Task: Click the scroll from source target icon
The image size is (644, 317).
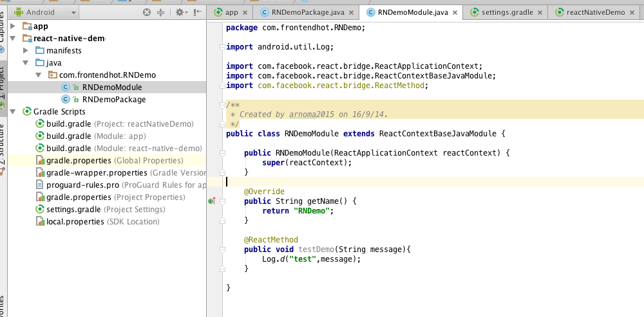Action: pos(147,12)
